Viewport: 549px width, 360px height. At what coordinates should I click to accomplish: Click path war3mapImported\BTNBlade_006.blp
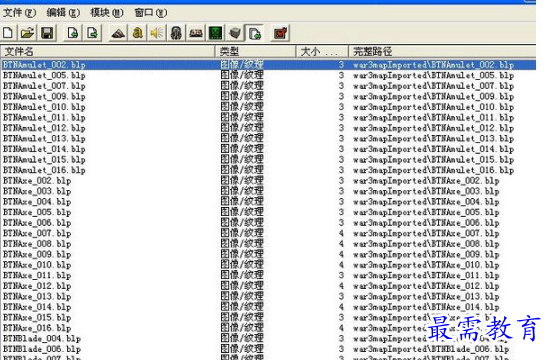(x=431, y=349)
